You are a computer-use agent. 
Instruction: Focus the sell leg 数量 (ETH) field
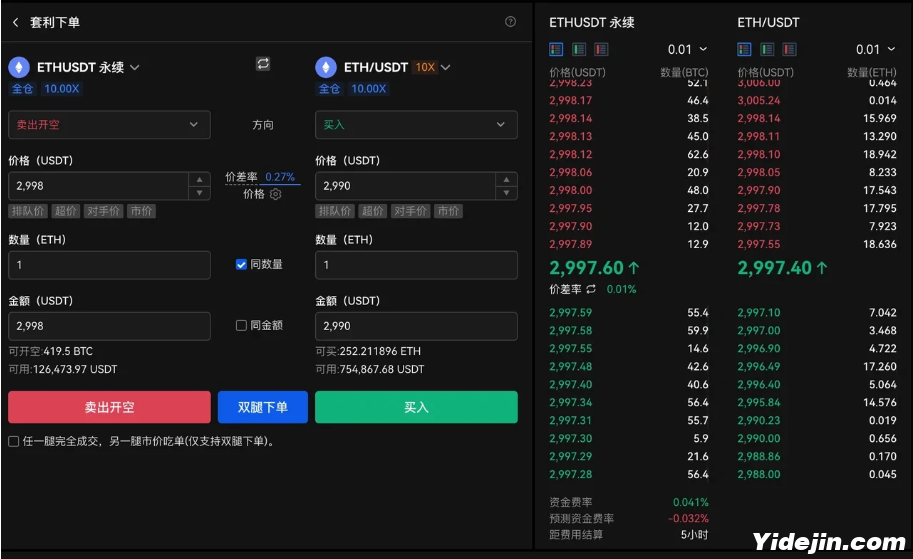pyautogui.click(x=109, y=265)
